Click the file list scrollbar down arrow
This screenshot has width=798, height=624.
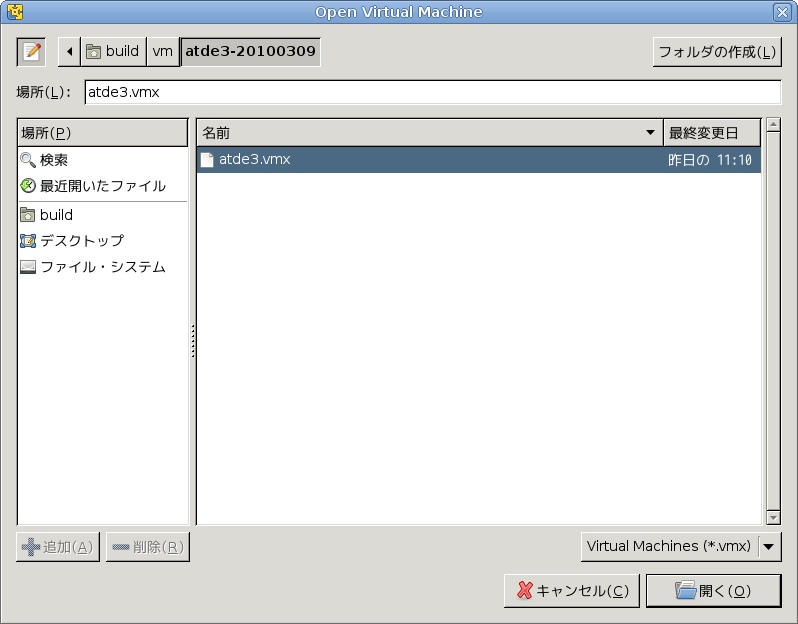pos(773,518)
